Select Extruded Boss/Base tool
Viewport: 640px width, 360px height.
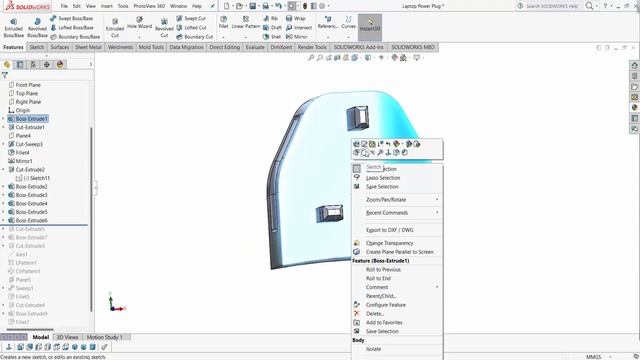point(13,27)
